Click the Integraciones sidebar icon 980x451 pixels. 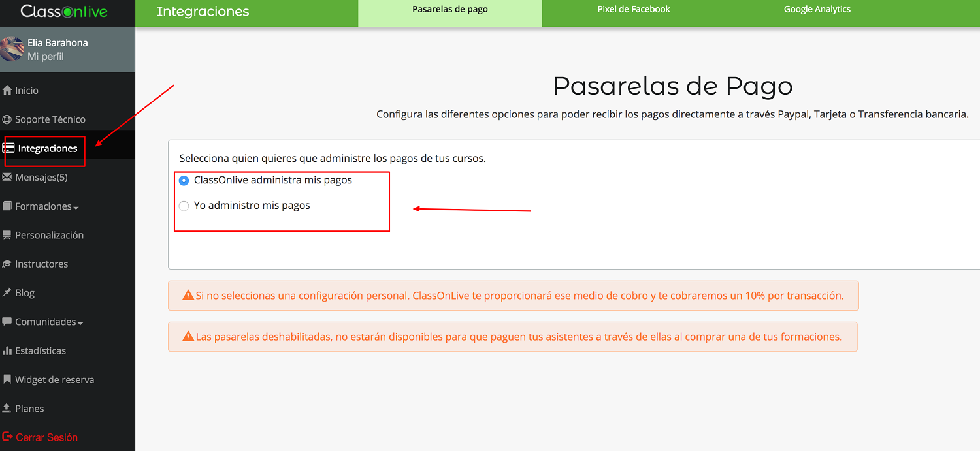pyautogui.click(x=9, y=148)
